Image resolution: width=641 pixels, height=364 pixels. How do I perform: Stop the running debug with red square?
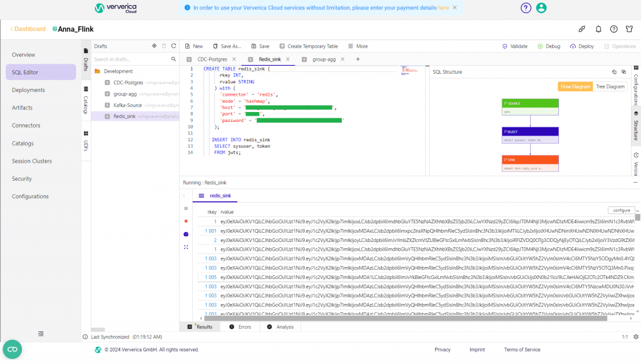(186, 221)
